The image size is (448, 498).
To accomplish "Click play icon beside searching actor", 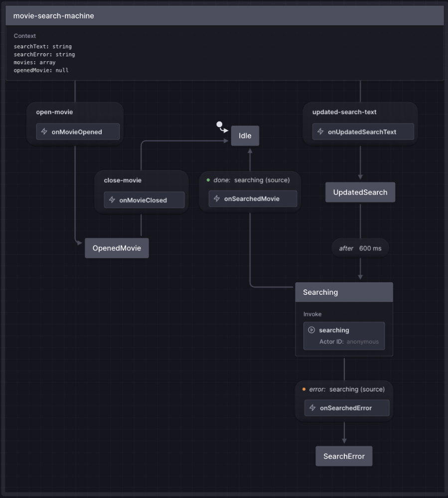I will point(311,330).
